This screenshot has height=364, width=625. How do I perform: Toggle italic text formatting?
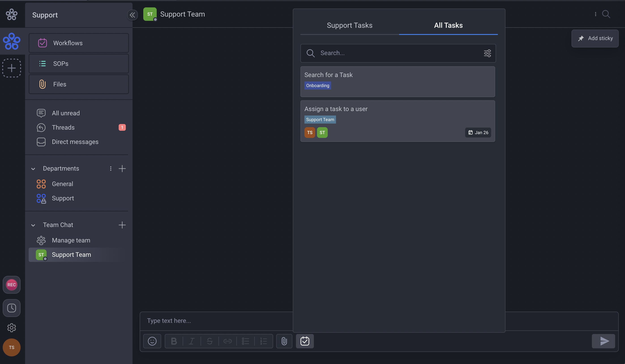pos(192,341)
